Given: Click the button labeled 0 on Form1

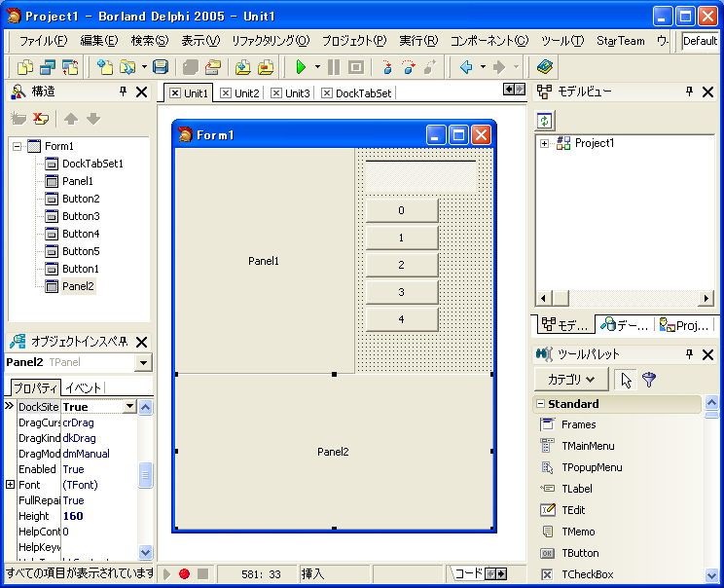Looking at the screenshot, I should [x=402, y=210].
